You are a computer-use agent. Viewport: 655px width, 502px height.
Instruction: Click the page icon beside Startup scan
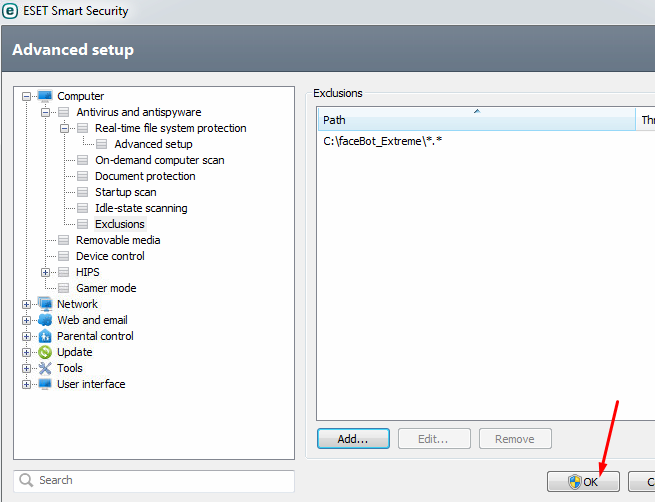click(83, 192)
